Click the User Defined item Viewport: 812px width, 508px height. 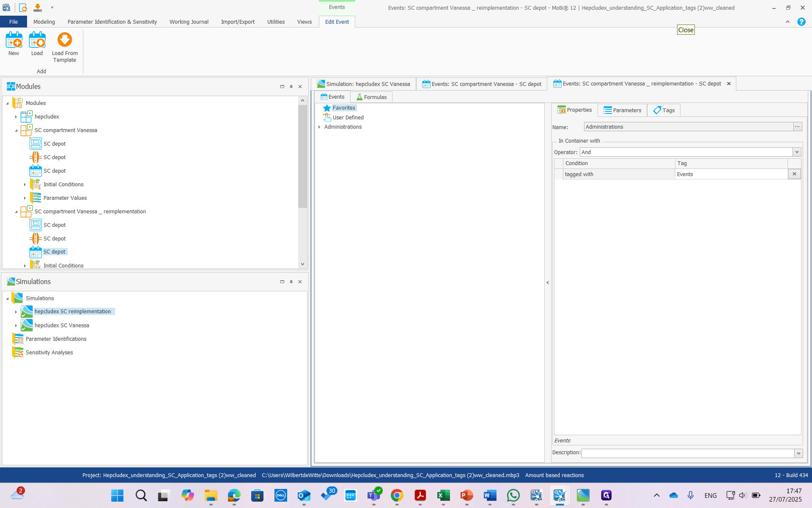[348, 118]
